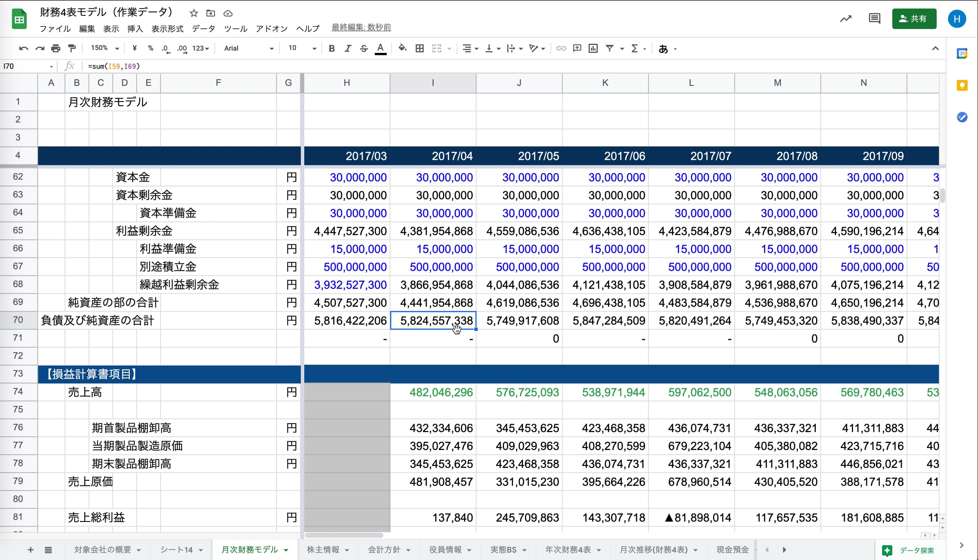Open the 最終編集: 数秒前 link
Image resolution: width=978 pixels, height=560 pixels.
(361, 27)
